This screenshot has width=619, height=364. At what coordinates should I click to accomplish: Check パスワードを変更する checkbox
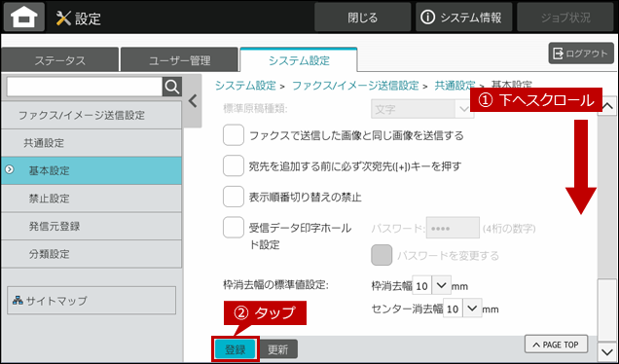click(382, 255)
